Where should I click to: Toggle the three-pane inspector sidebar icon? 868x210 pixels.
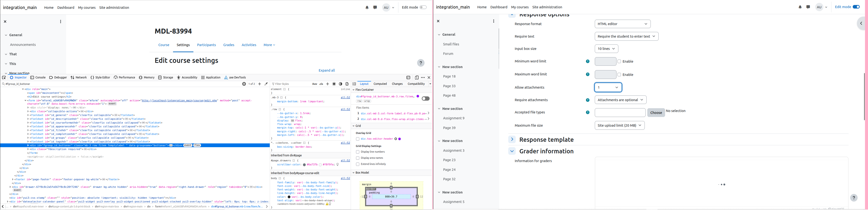[354, 84]
